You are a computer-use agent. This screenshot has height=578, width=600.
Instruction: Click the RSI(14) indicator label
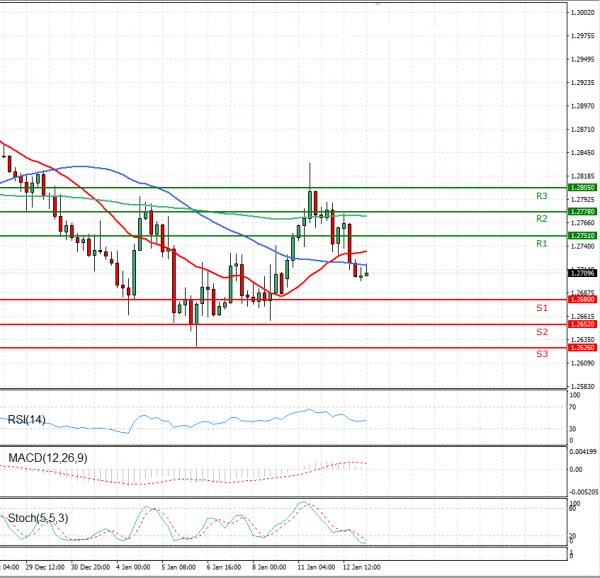[27, 419]
